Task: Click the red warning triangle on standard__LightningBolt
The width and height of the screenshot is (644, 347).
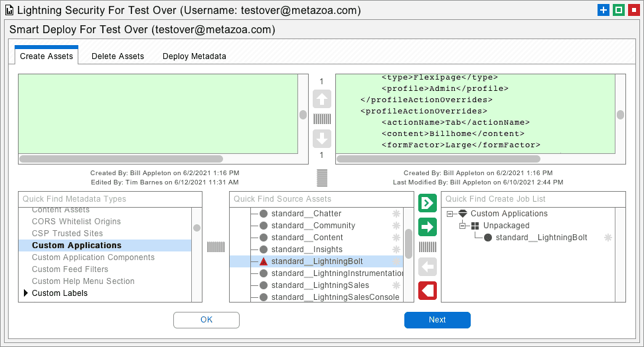Action: [264, 261]
